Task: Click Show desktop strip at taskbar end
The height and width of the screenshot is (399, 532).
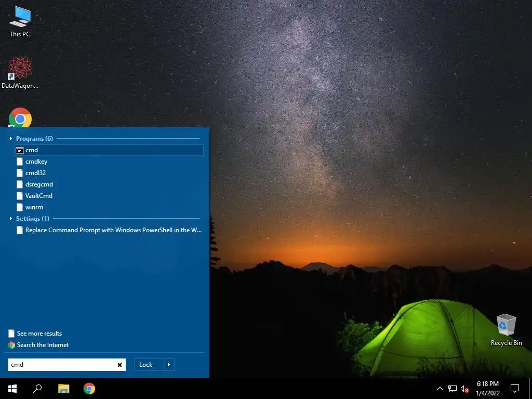Action: tap(530, 389)
